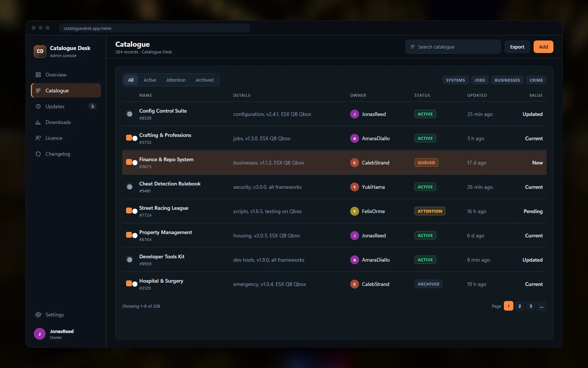This screenshot has width=588, height=368.
Task: Select current page 1 button
Action: [x=509, y=306]
